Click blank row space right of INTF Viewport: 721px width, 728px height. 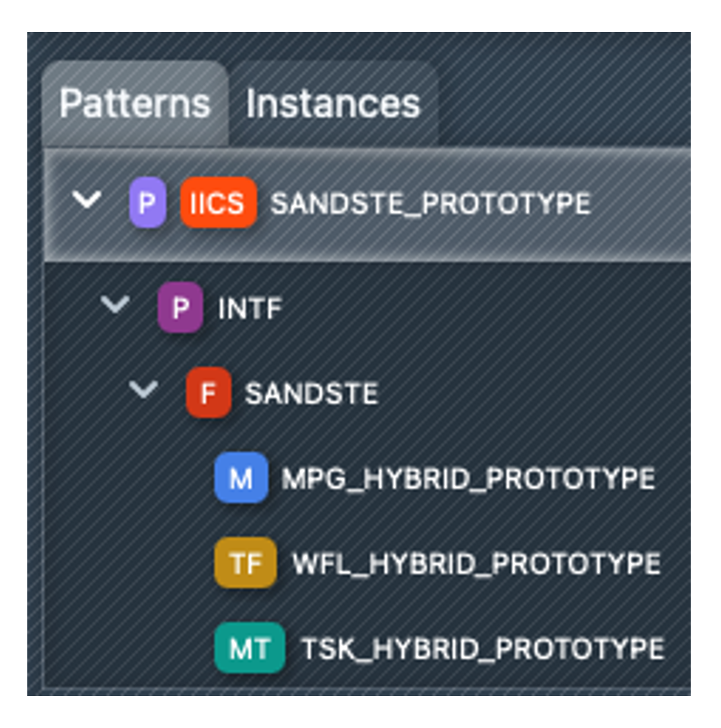[476, 309]
